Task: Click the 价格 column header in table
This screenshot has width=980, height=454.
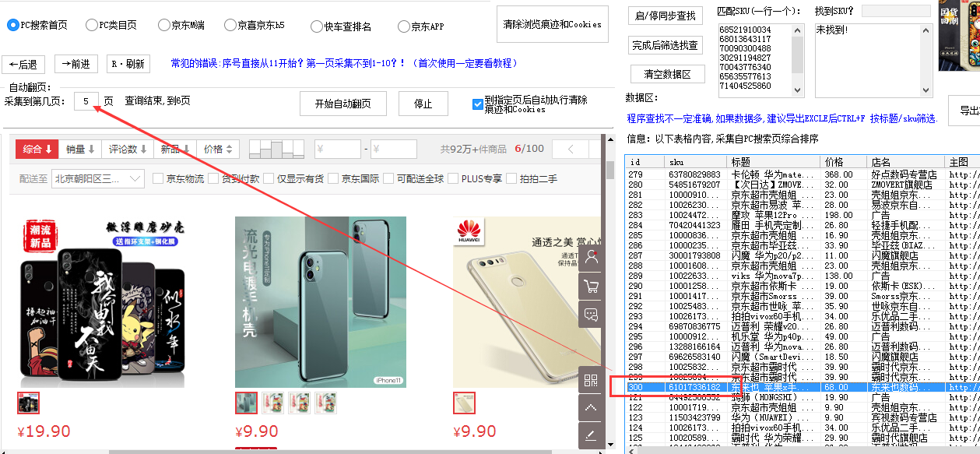Action: [x=845, y=162]
